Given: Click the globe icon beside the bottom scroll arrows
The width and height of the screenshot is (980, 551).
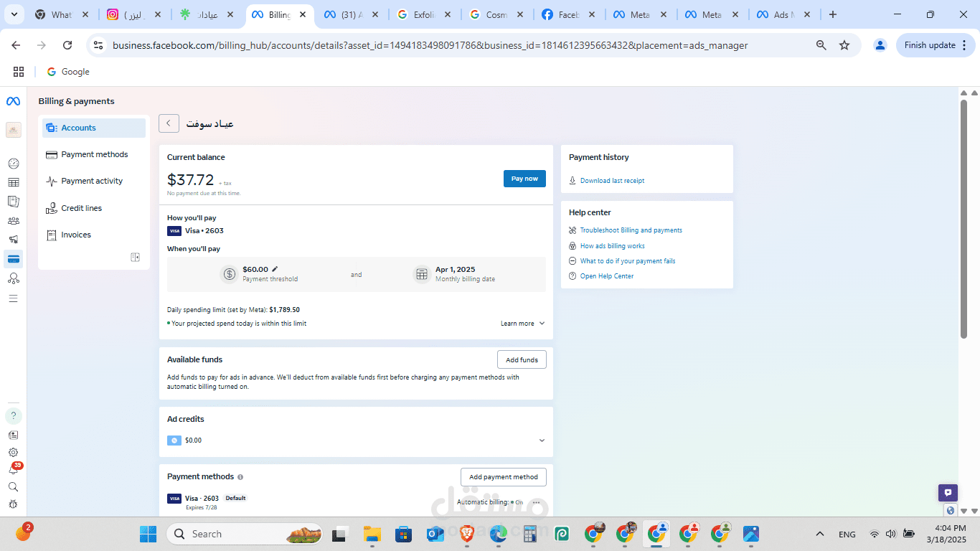Looking at the screenshot, I should pyautogui.click(x=951, y=511).
